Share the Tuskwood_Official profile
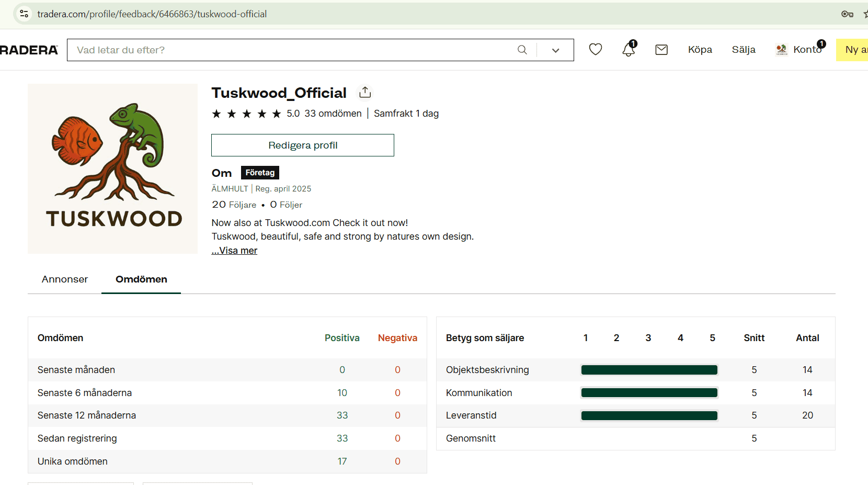This screenshot has height=485, width=868. (x=365, y=93)
